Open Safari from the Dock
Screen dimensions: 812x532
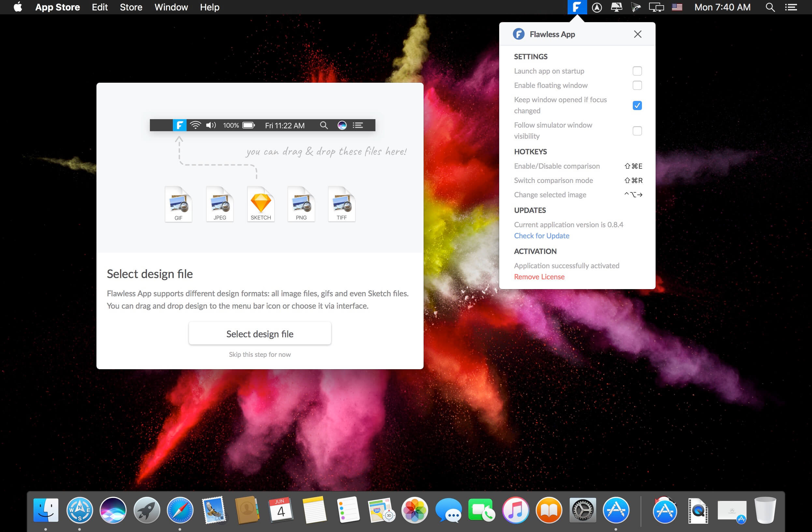click(x=180, y=510)
